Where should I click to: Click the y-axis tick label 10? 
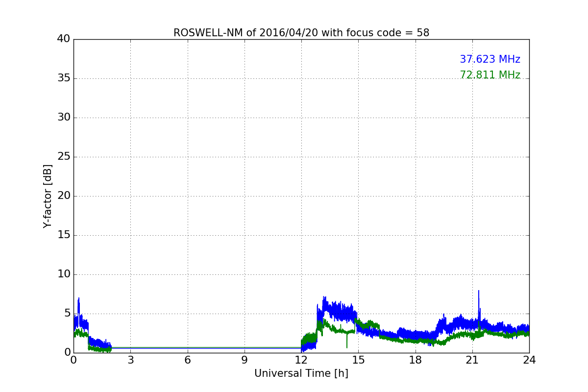click(x=64, y=274)
